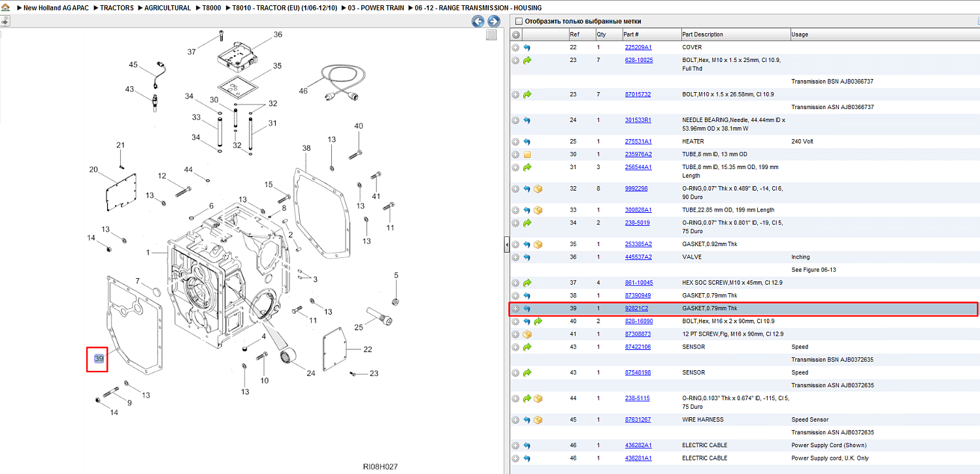Click 'See Figure 06-13' usage text
This screenshot has height=474, width=980.
coord(814,270)
